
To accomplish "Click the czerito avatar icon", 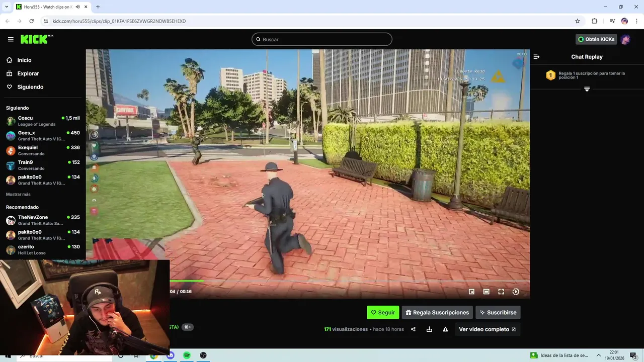I will click(11, 250).
